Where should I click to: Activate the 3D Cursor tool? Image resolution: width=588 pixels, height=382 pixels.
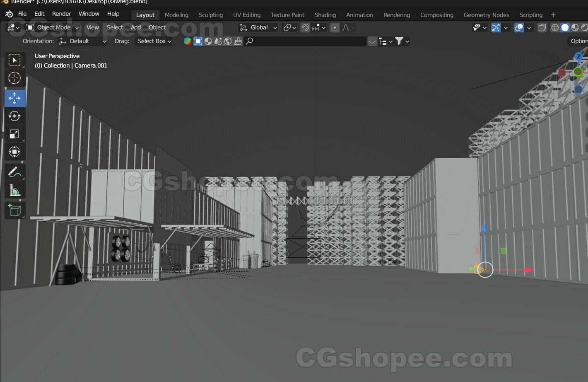click(14, 78)
